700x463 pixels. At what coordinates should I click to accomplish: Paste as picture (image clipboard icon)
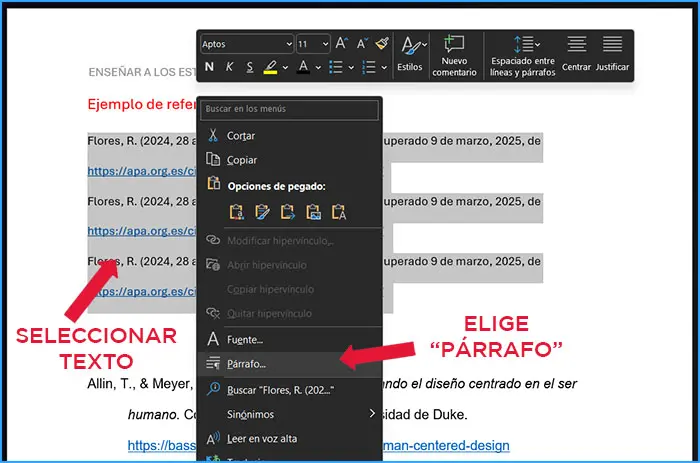[x=313, y=212]
